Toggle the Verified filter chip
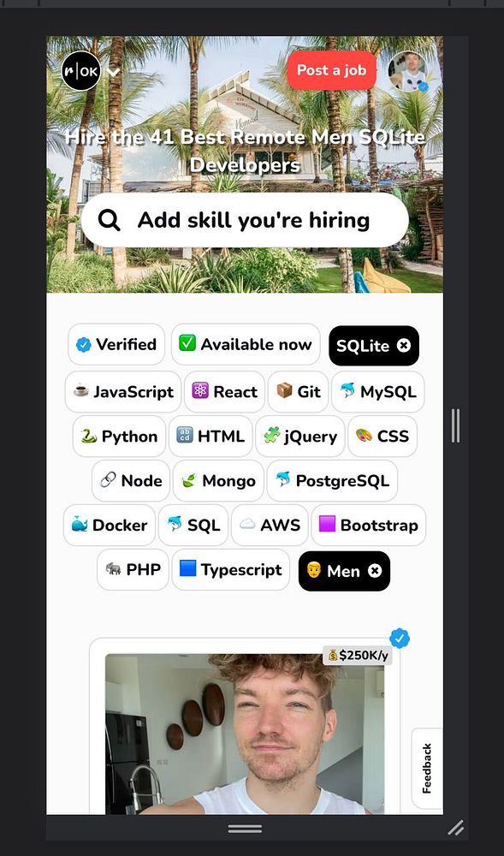Viewport: 504px width, 856px height. [x=116, y=344]
